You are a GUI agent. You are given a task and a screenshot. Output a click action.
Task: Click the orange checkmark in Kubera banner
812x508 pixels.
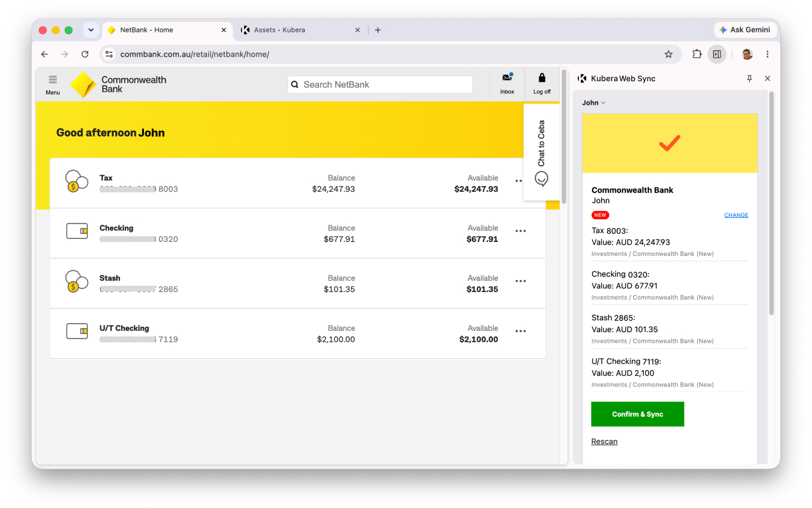pos(669,143)
